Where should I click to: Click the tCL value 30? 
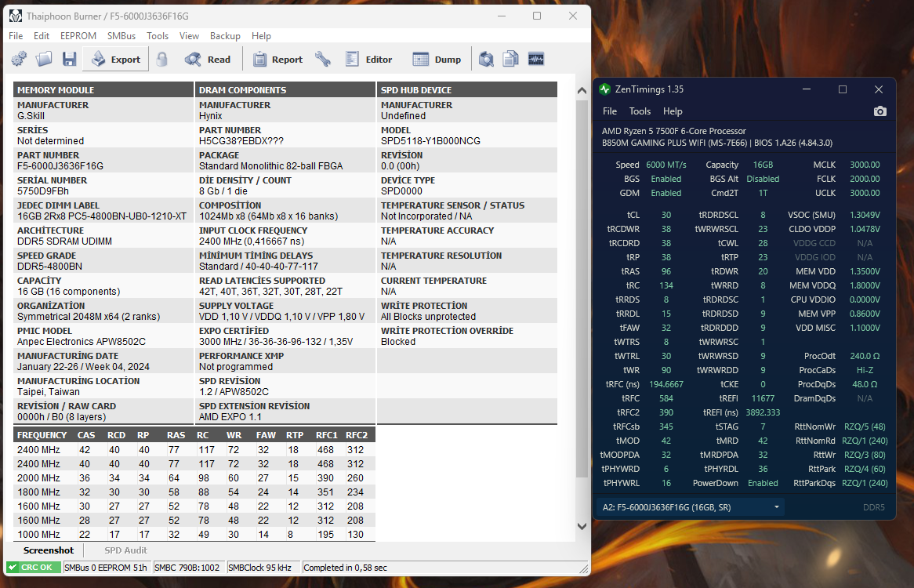point(666,215)
